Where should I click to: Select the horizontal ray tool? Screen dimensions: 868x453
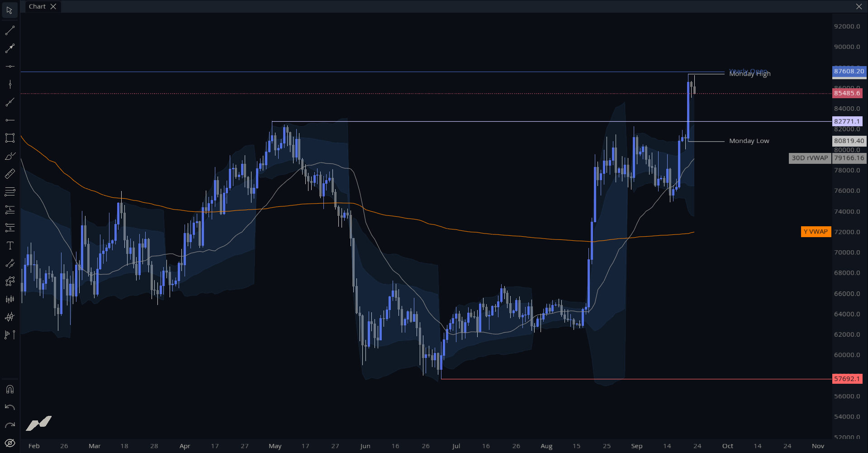click(x=9, y=120)
